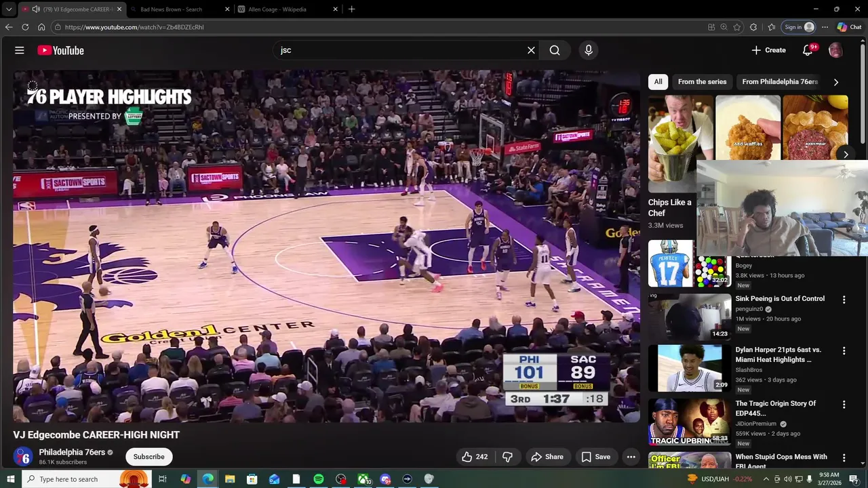Zoom the page with magnifier icon
The image size is (868, 488).
pos(724,27)
